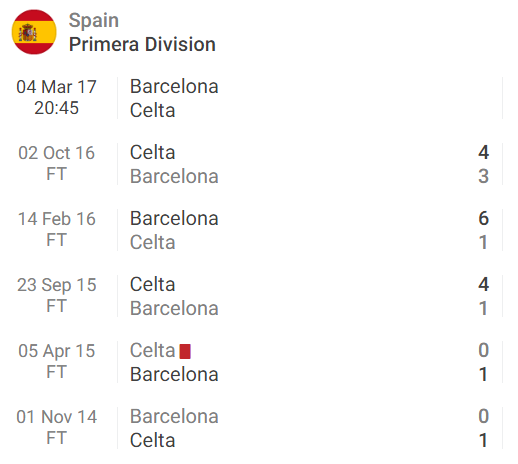Open the 14 Feb 16 match date
The width and height of the screenshot is (518, 464).
56,219
